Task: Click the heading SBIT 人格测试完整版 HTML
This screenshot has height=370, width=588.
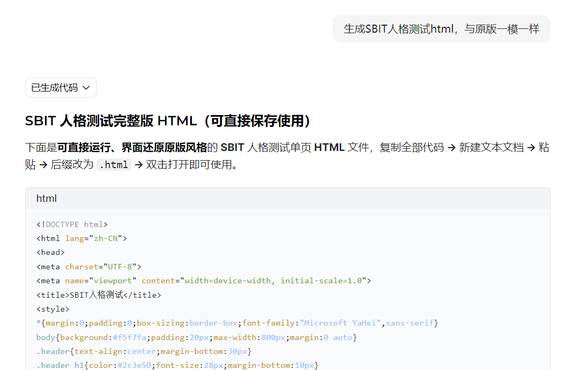Action: point(168,121)
